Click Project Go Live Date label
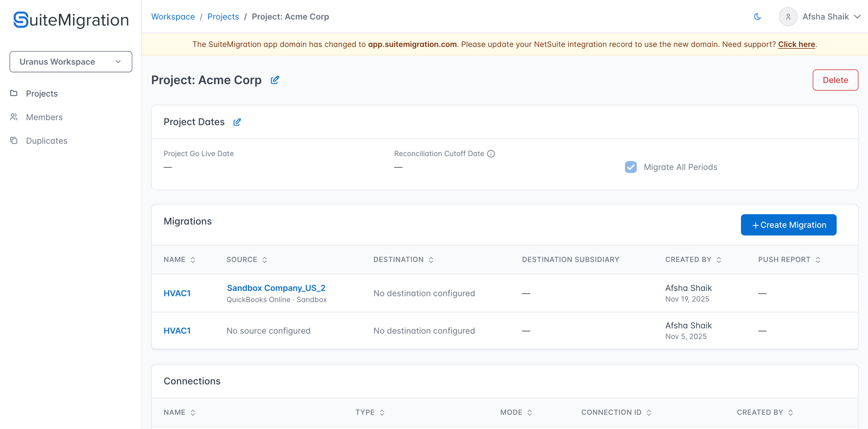Image resolution: width=868 pixels, height=429 pixels. coord(198,154)
